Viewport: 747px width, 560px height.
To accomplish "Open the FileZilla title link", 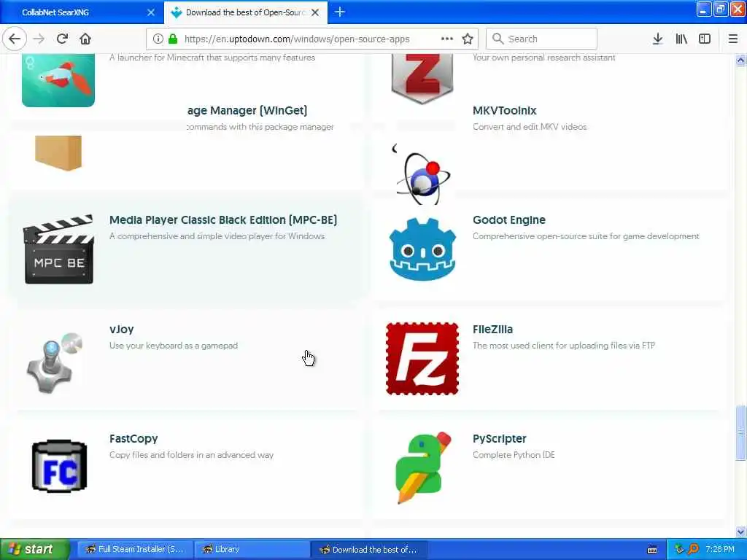I will [492, 330].
